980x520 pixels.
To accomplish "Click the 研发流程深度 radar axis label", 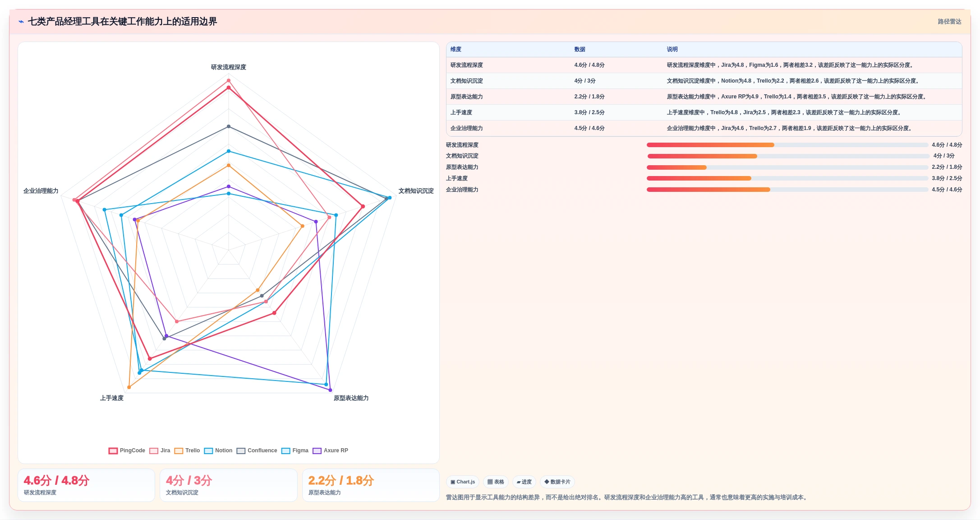I will click(x=229, y=67).
